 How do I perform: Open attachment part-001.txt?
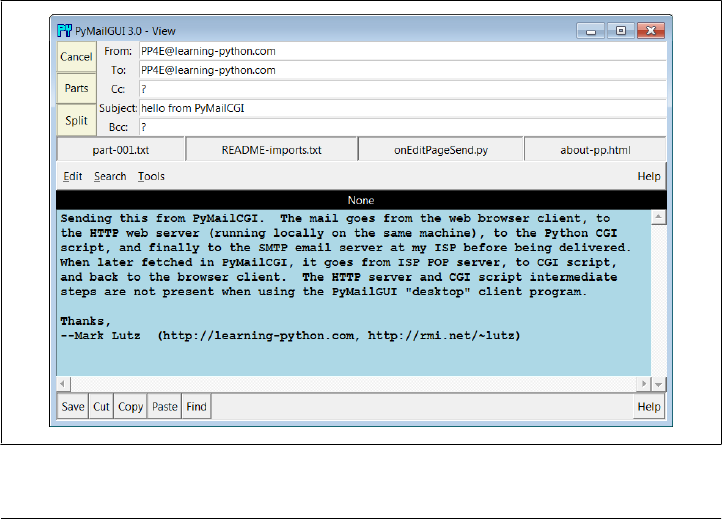point(121,150)
